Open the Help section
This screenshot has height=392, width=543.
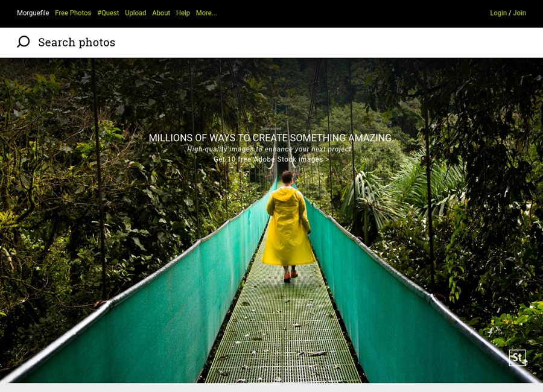[x=183, y=13]
